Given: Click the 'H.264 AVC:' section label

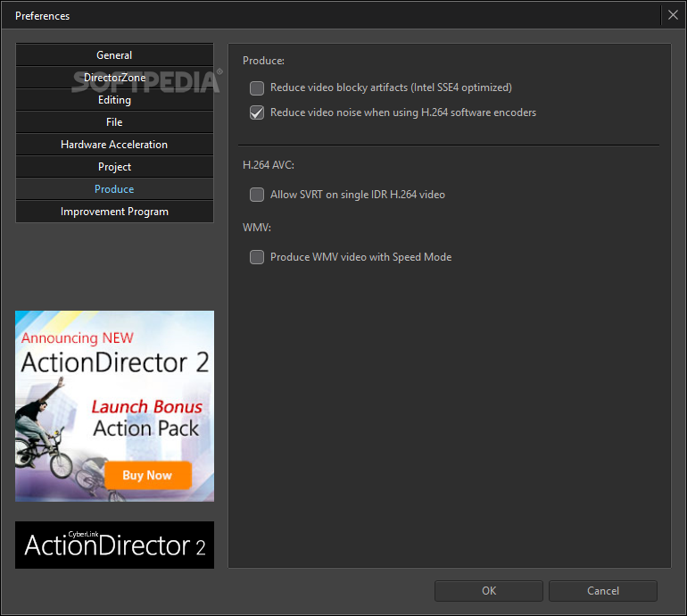Looking at the screenshot, I should pyautogui.click(x=269, y=165).
